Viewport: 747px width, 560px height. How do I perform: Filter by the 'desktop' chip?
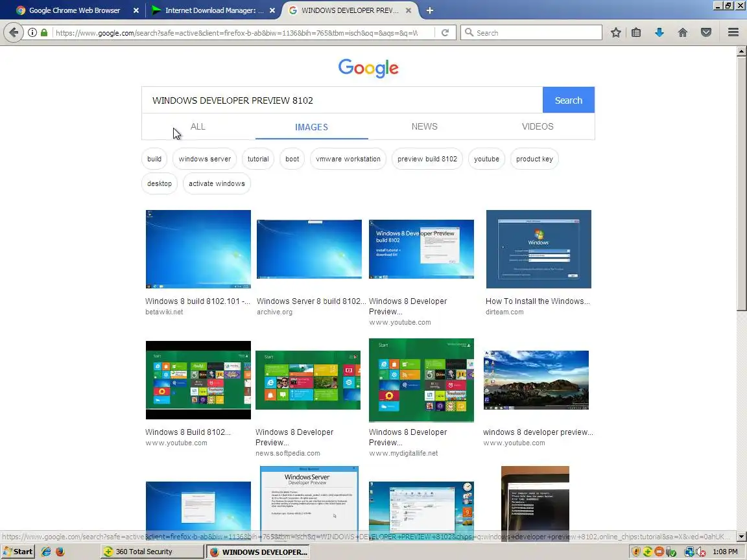160,184
